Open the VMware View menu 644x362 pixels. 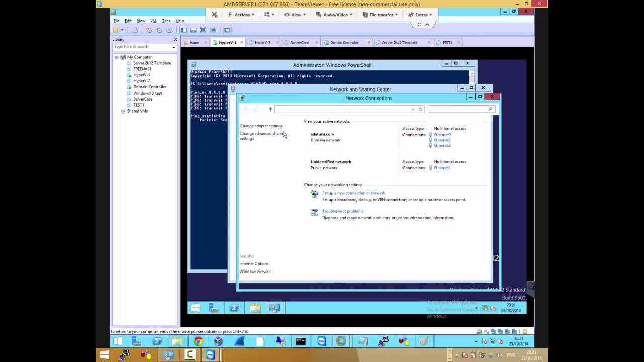click(x=141, y=21)
